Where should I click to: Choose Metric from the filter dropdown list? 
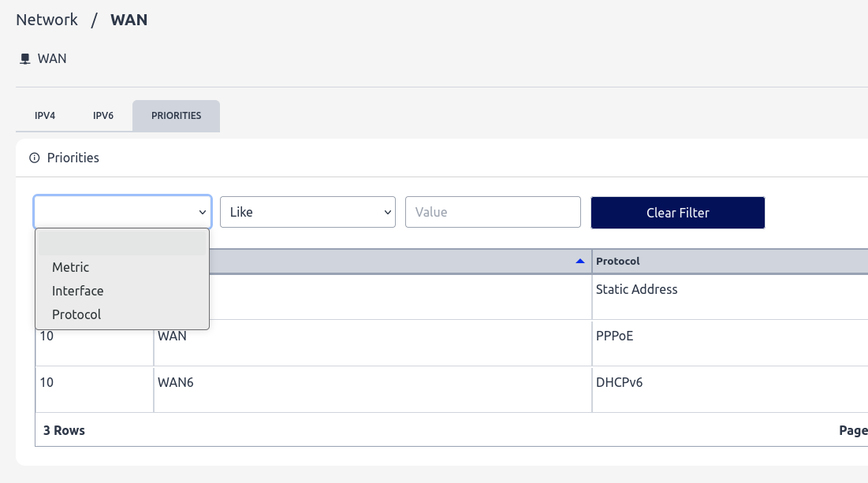click(121, 267)
